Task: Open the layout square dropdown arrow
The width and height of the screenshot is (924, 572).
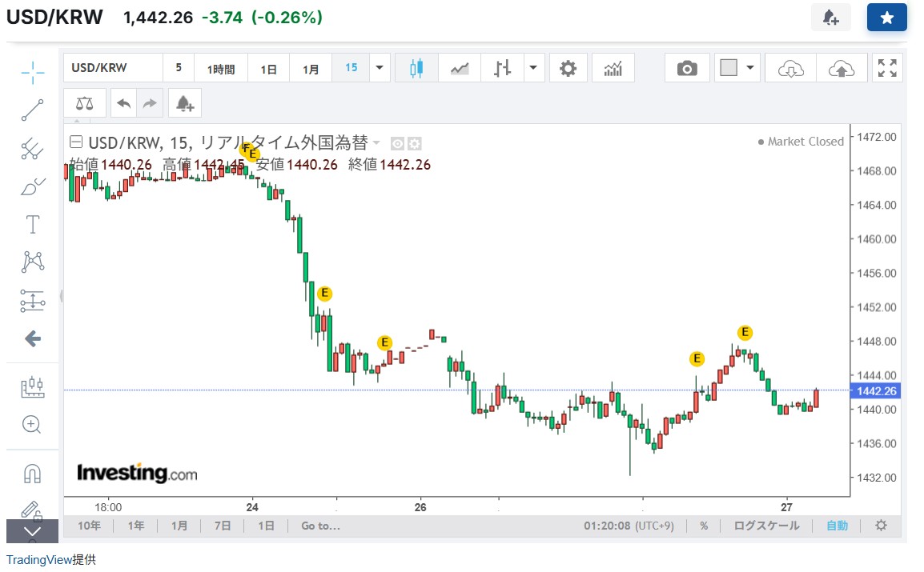Action: tap(749, 69)
